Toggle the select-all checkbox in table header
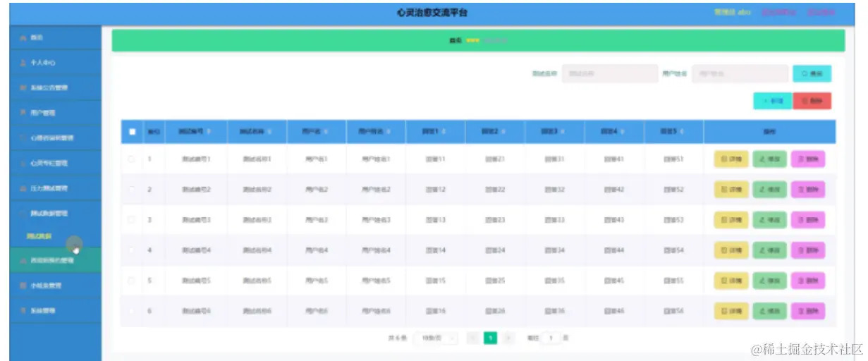Screen dimensions: 868x361 132,131
